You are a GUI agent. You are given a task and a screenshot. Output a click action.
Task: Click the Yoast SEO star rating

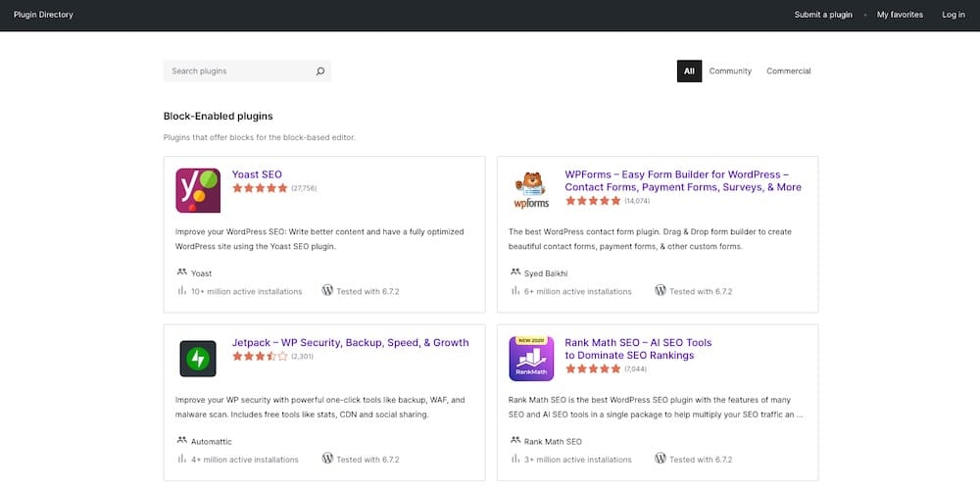260,188
